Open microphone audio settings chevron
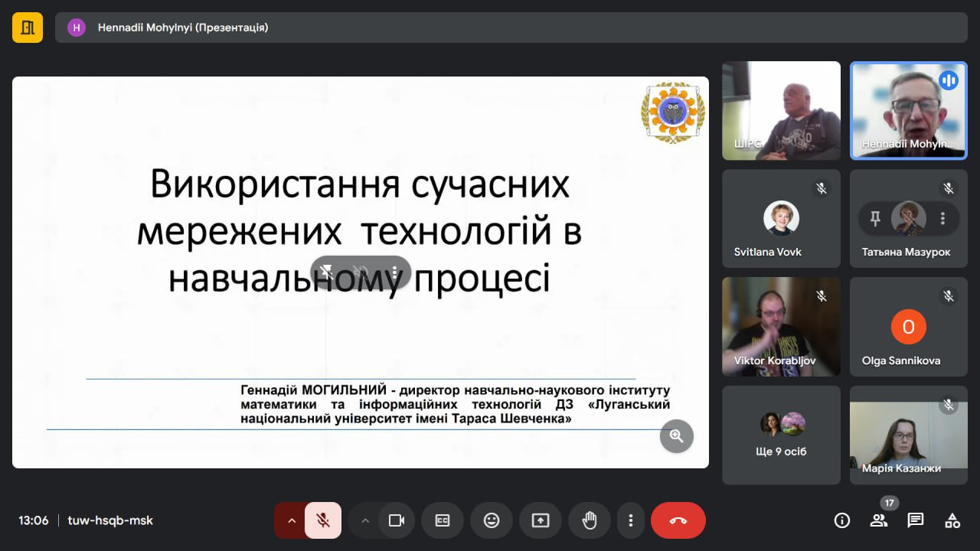The height and width of the screenshot is (551, 980). click(291, 520)
